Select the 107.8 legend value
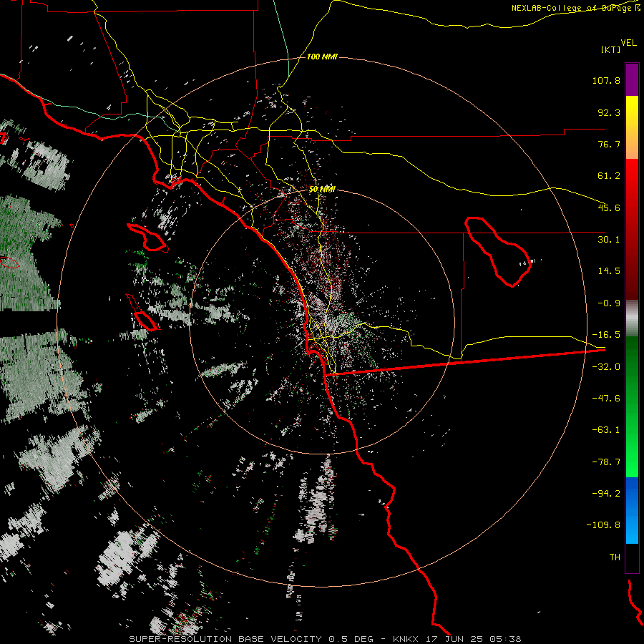Screen dimensions: 644x644 (x=606, y=80)
